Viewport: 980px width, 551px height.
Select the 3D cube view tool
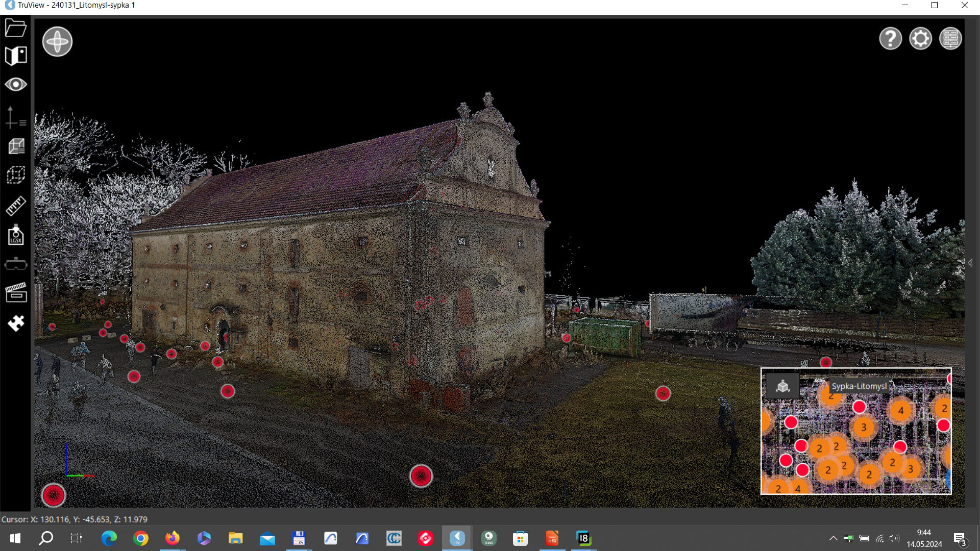(x=16, y=146)
